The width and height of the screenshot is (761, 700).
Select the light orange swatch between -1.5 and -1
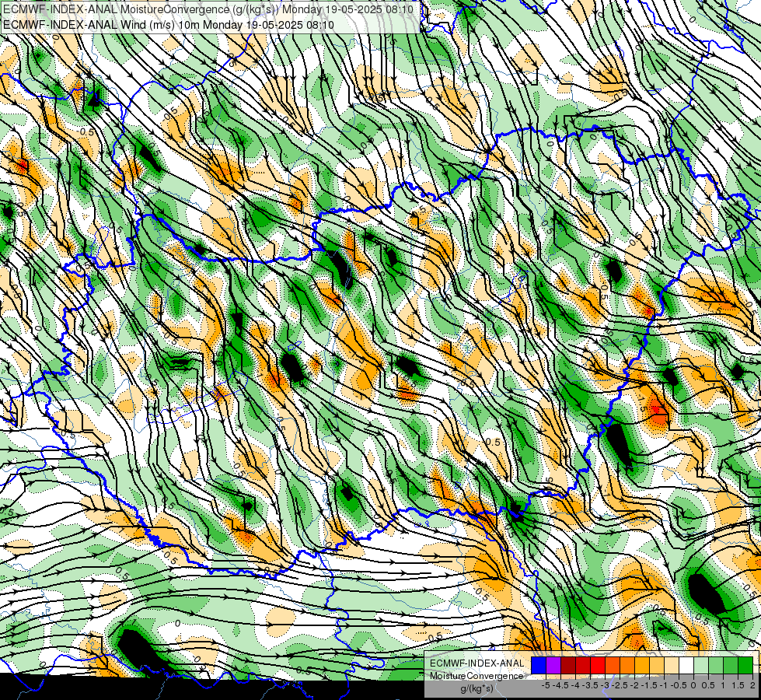(x=657, y=666)
